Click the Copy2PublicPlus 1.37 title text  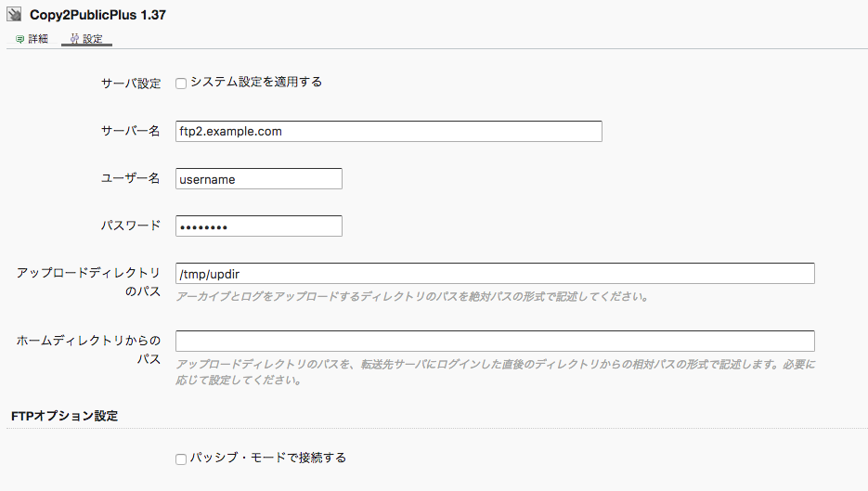[97, 15]
